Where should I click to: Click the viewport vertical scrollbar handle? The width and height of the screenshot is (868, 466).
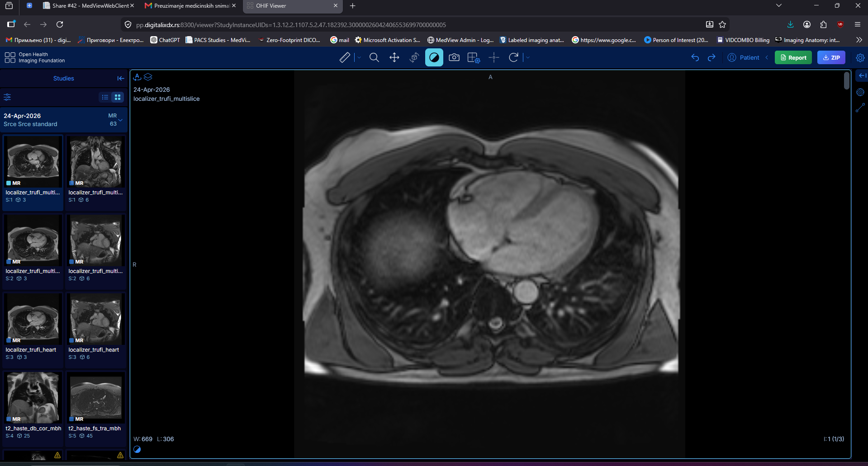pos(847,81)
